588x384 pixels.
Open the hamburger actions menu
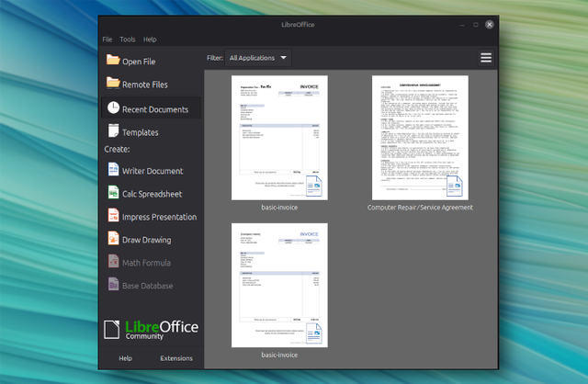click(486, 58)
